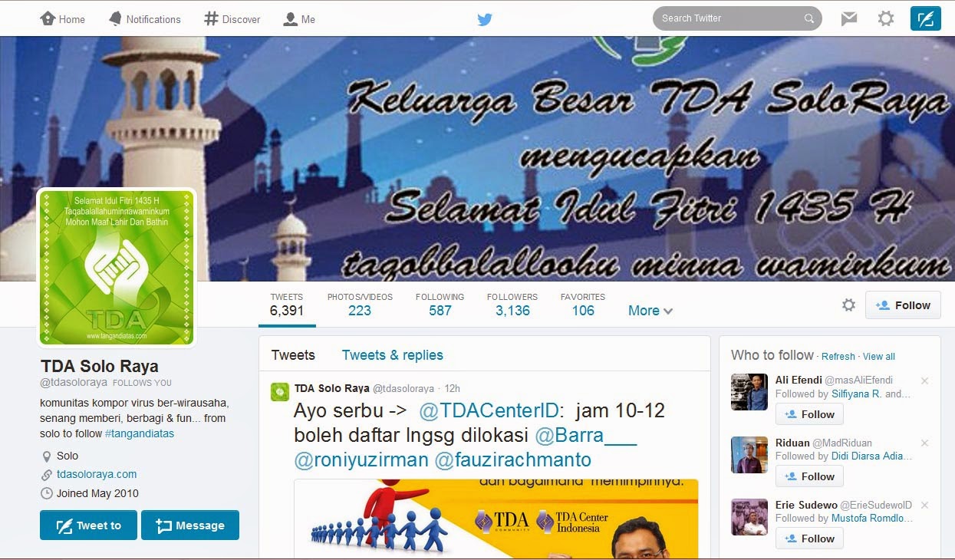
Task: Click the Idul Fitri header banner
Action: (477, 158)
